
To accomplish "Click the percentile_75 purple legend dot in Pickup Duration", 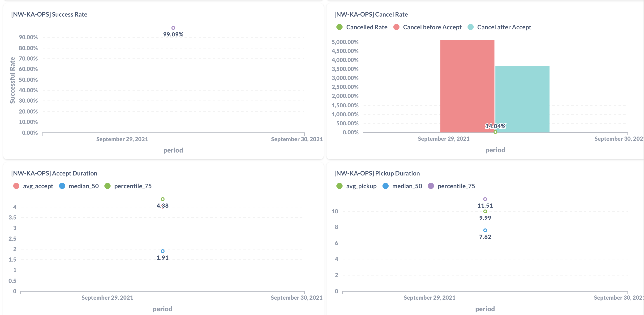I will tap(431, 186).
